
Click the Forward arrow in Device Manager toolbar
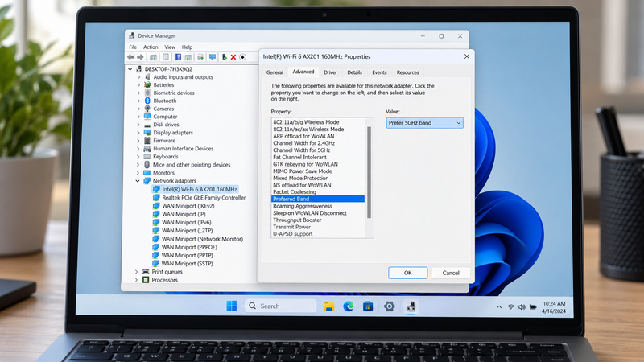coord(140,57)
